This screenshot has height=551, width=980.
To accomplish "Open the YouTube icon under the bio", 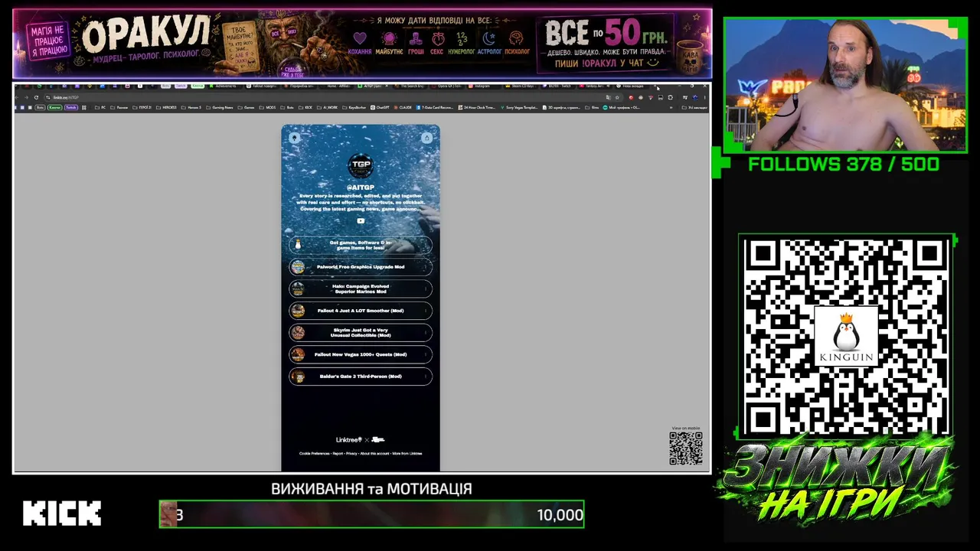I will (361, 221).
